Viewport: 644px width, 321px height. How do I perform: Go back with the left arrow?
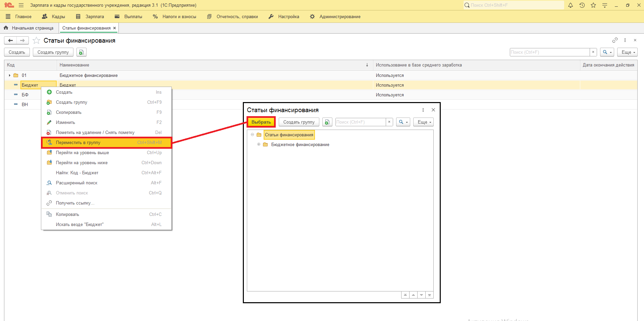[x=10, y=41]
